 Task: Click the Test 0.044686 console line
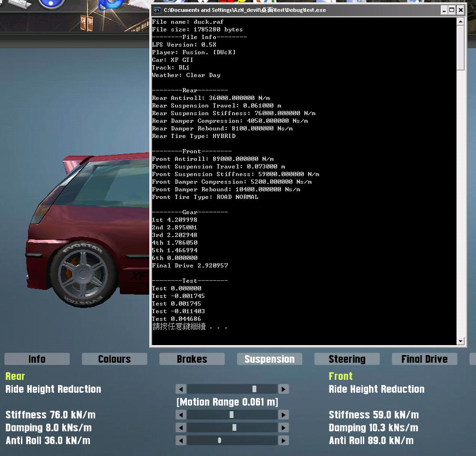(176, 319)
